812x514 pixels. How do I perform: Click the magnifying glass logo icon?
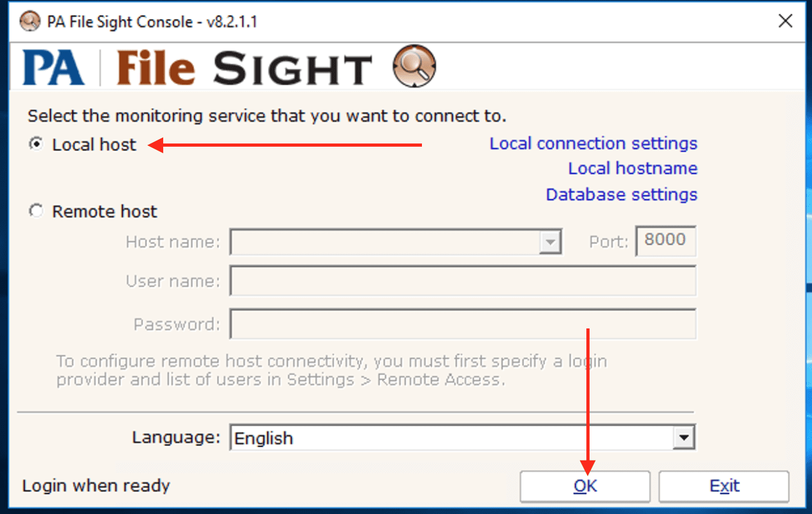414,67
